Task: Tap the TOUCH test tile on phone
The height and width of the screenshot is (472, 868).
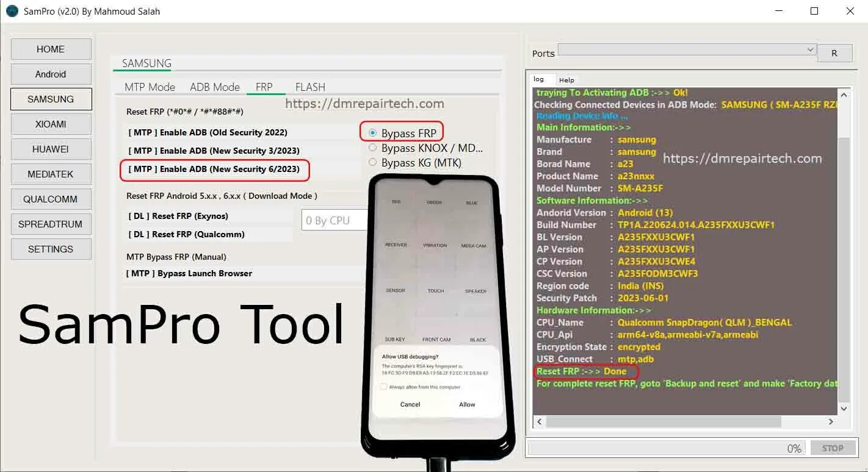Action: click(x=435, y=290)
